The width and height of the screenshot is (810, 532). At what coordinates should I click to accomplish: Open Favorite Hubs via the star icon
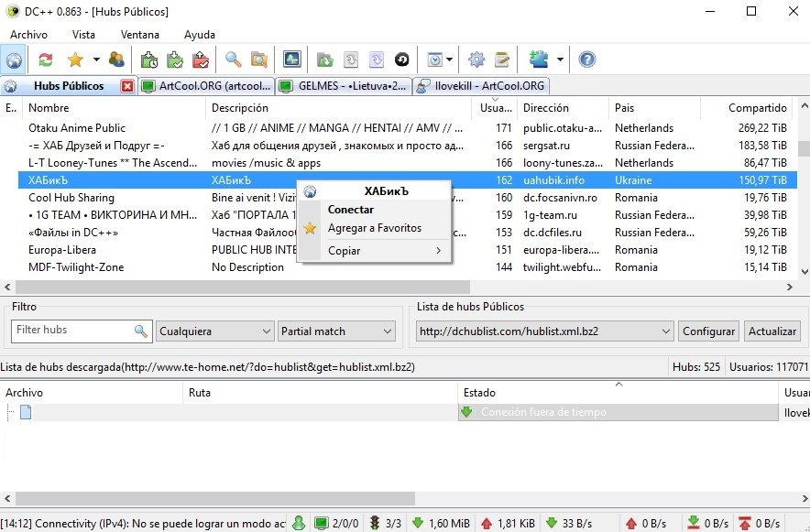75,60
